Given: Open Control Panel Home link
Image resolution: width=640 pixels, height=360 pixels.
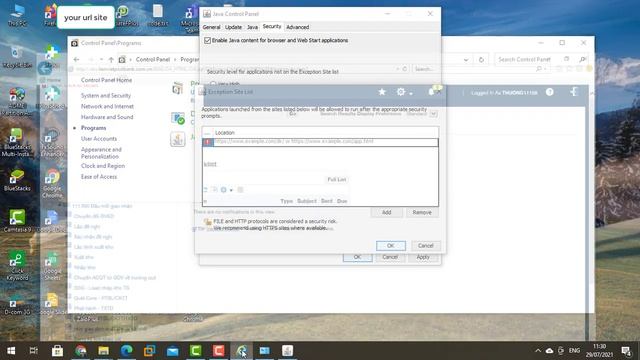Looking at the screenshot, I should click(107, 80).
